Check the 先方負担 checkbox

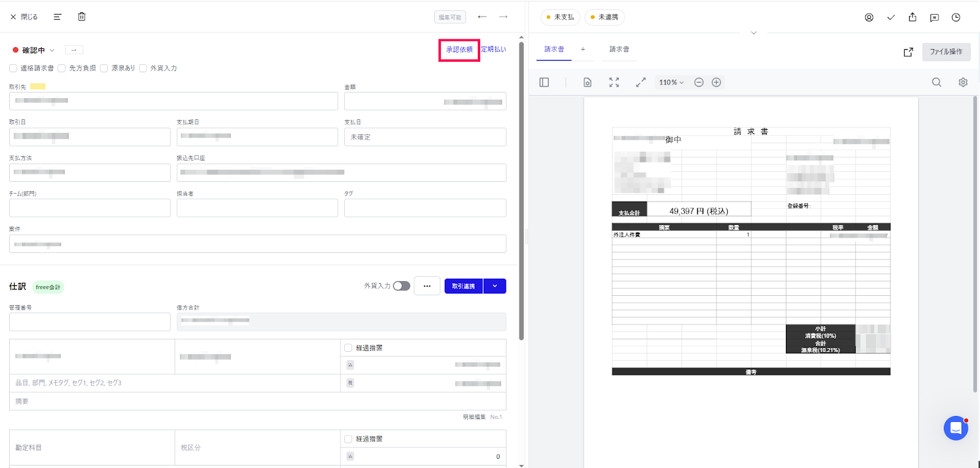61,68
